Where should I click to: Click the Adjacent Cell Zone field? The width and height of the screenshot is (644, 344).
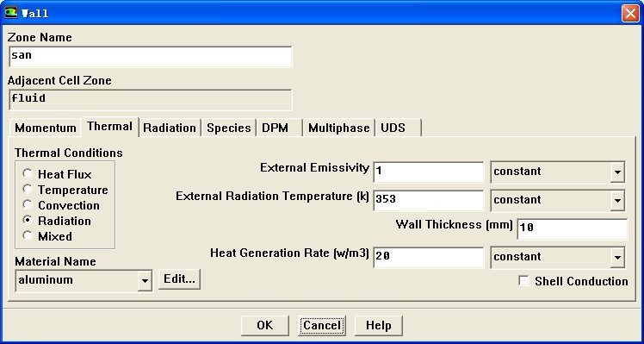click(151, 100)
